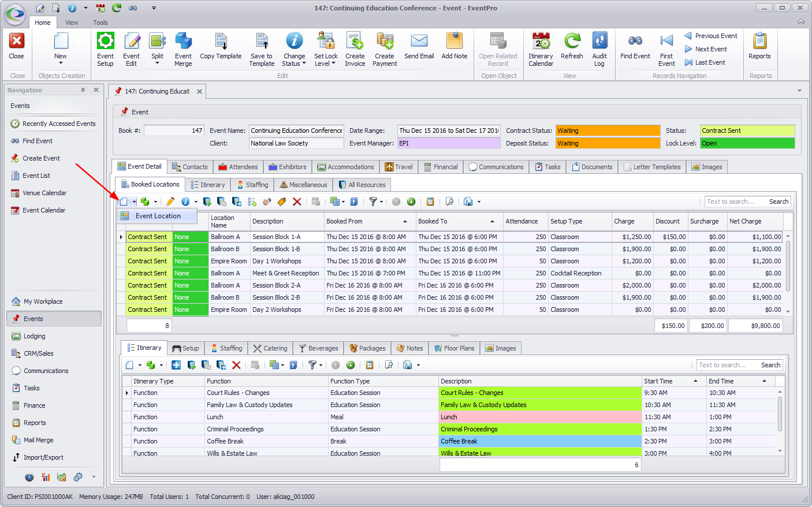Open filter funnel dropdown in Booked Locations toolbar
Viewport: 812px width, 507px height.
(382, 202)
